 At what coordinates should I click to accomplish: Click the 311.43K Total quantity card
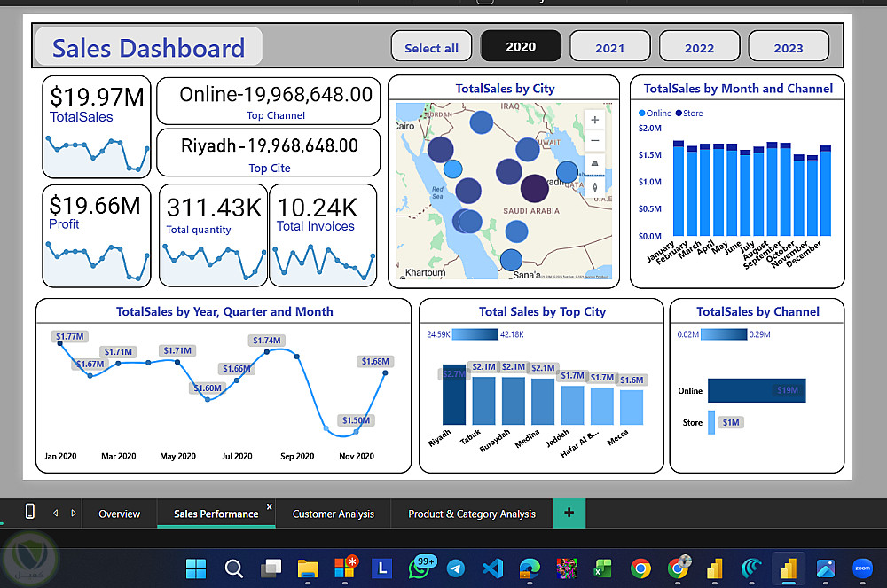coord(213,235)
